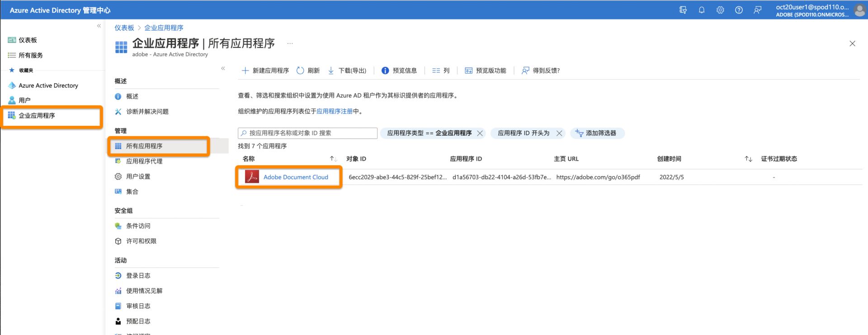Click Adobe Document Cloud app logo
The image size is (868, 335).
pos(252,177)
